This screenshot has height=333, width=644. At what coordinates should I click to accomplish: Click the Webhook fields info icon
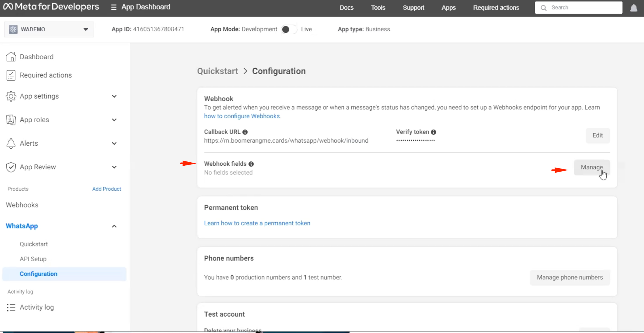[x=251, y=164]
